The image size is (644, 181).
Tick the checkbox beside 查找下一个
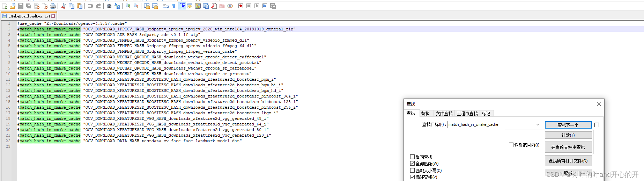click(597, 125)
